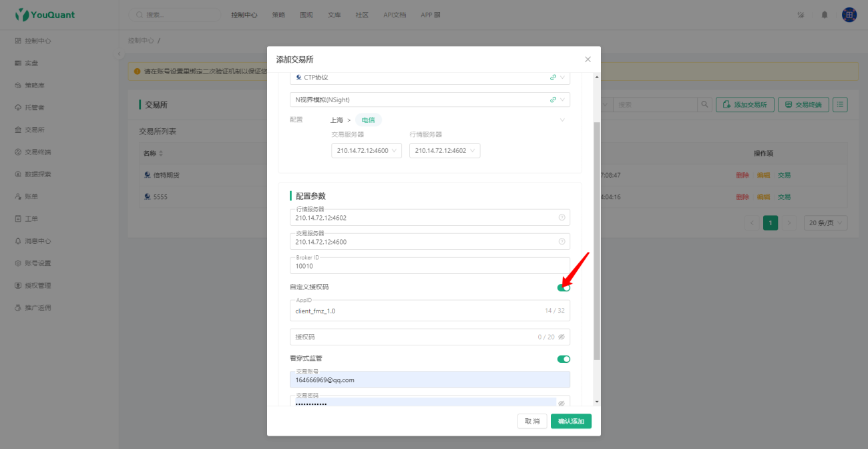This screenshot has width=868, height=449.
Task: Show the 授权码 field contents via eye icon
Action: (562, 337)
